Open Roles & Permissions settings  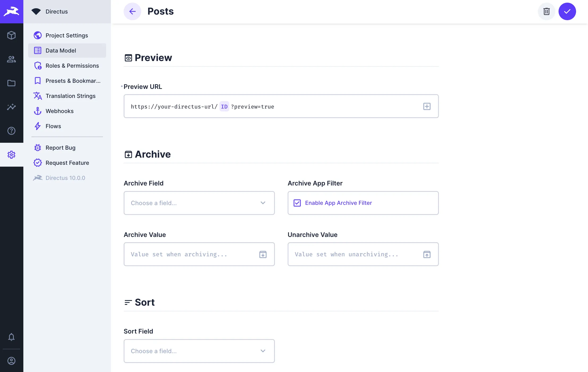click(72, 66)
